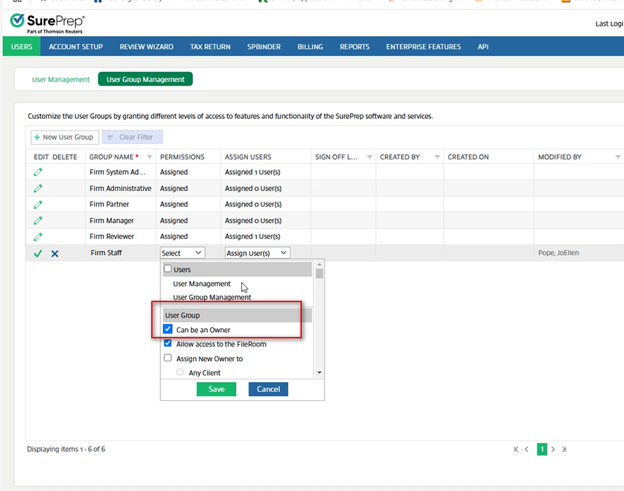Screen dimensions: 624x491
Task: Select Any Client radio option
Action: (180, 373)
